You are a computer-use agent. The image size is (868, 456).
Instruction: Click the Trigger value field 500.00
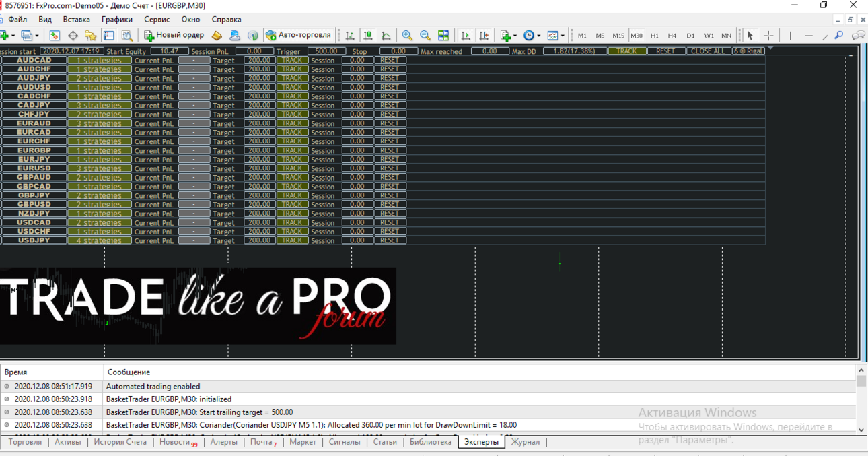coord(326,51)
